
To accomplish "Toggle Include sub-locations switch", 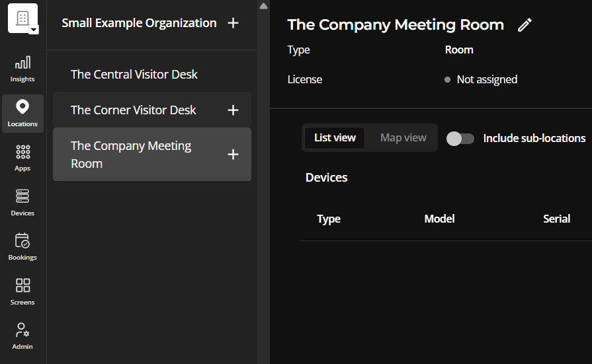I will point(460,139).
